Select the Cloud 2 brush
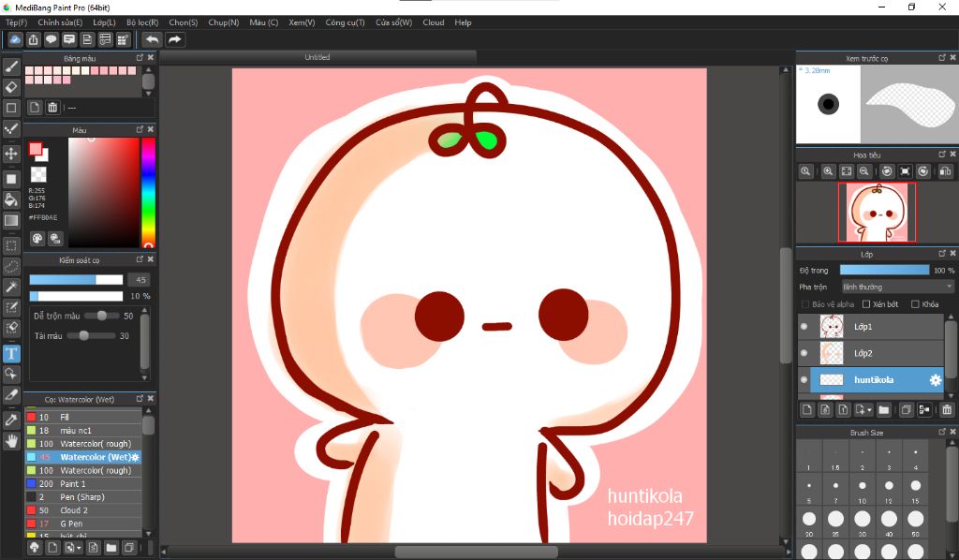Viewport: 959px width, 560px height. point(83,510)
